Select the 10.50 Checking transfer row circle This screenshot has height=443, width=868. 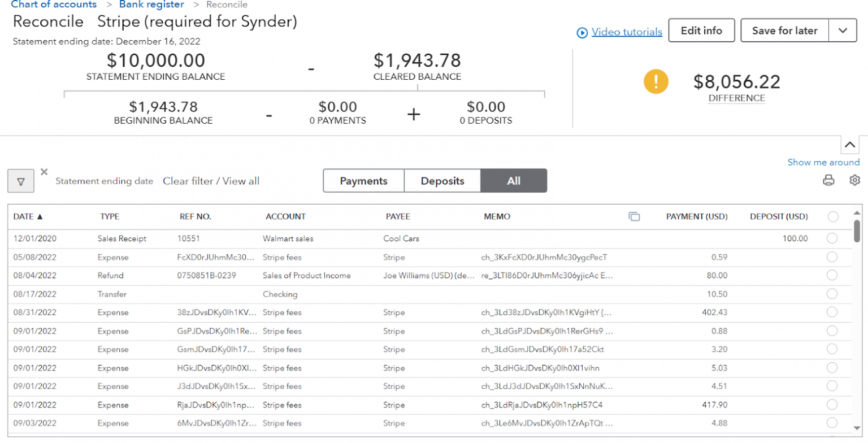pyautogui.click(x=832, y=294)
